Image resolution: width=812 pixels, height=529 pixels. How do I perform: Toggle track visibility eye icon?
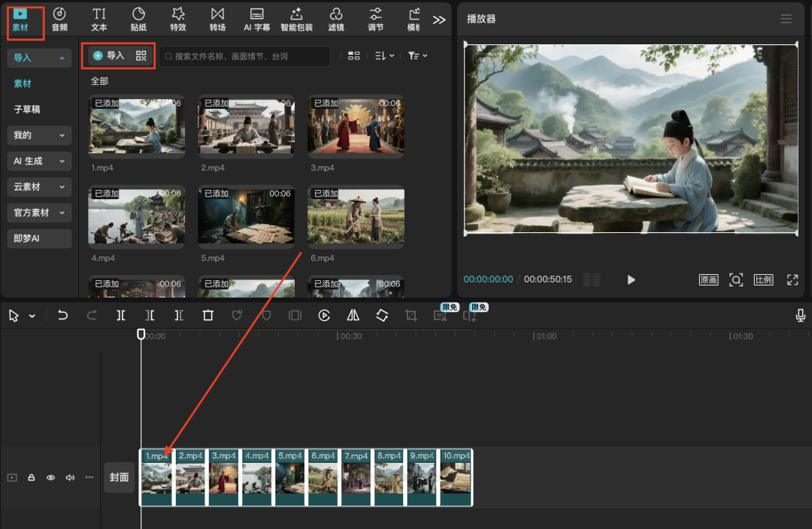50,477
